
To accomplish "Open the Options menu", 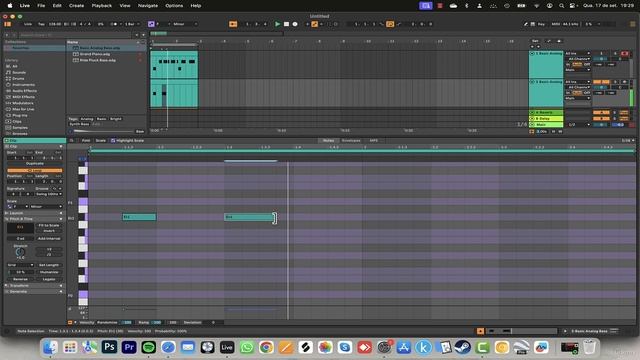I will pos(174,6).
